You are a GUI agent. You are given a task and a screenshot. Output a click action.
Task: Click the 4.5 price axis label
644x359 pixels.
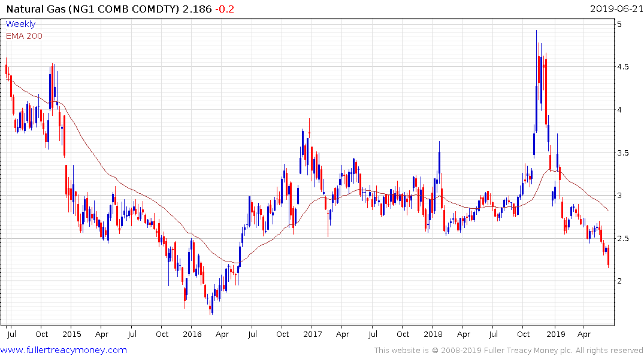(624, 67)
